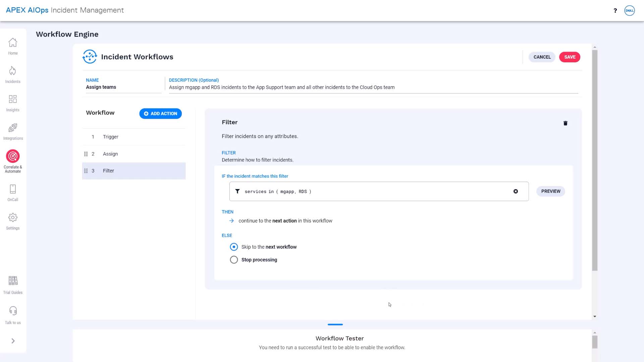Viewport: 644px width, 362px height.
Task: Click the workflow description text field
Action: [373, 87]
